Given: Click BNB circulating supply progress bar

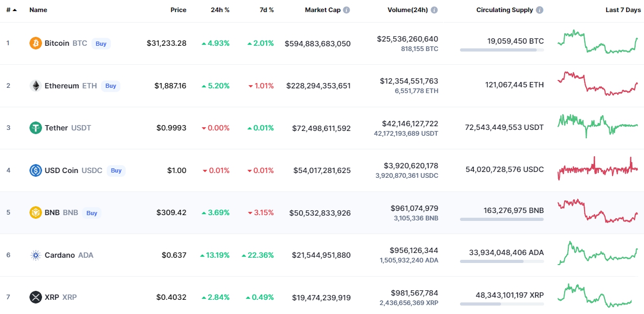Looking at the screenshot, I should pyautogui.click(x=502, y=219).
